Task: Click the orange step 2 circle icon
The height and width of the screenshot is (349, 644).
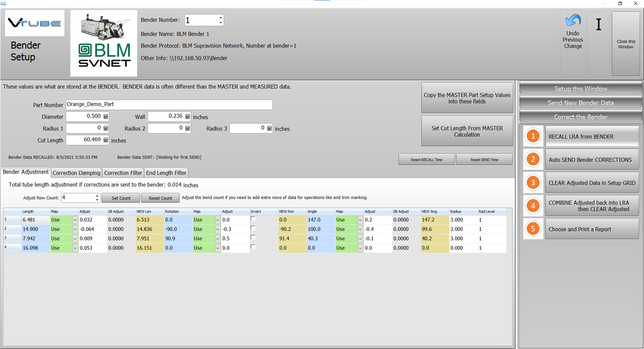Action: click(x=533, y=159)
